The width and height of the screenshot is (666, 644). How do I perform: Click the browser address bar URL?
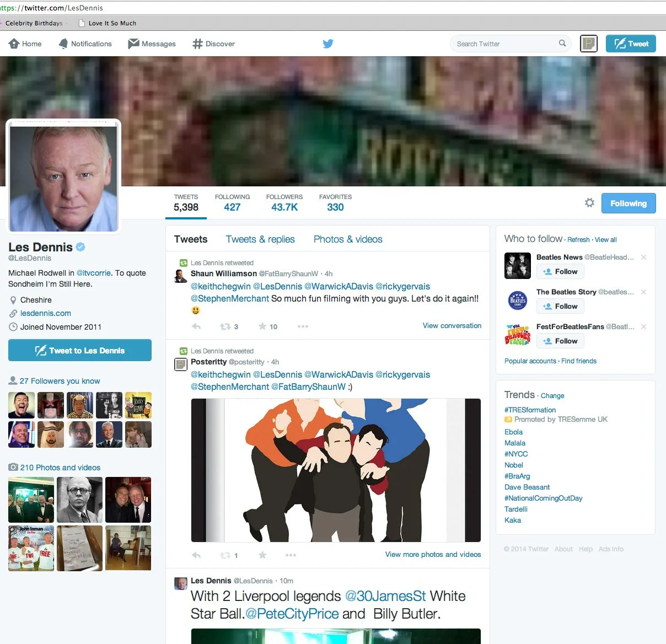(x=52, y=8)
